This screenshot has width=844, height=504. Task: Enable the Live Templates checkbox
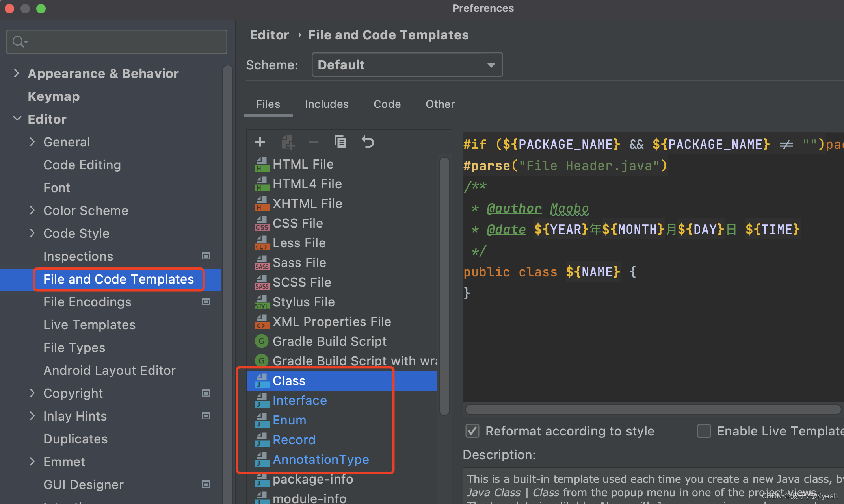click(x=704, y=431)
